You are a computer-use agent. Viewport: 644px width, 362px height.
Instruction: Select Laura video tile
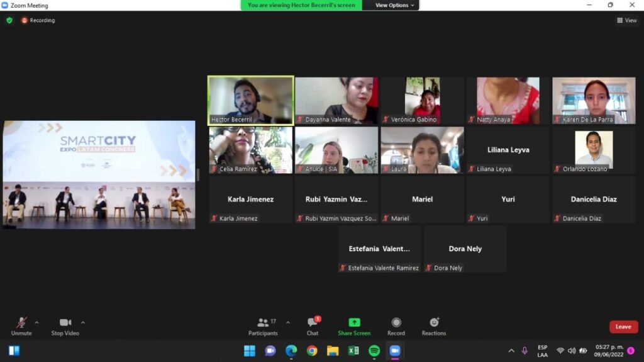(x=422, y=150)
